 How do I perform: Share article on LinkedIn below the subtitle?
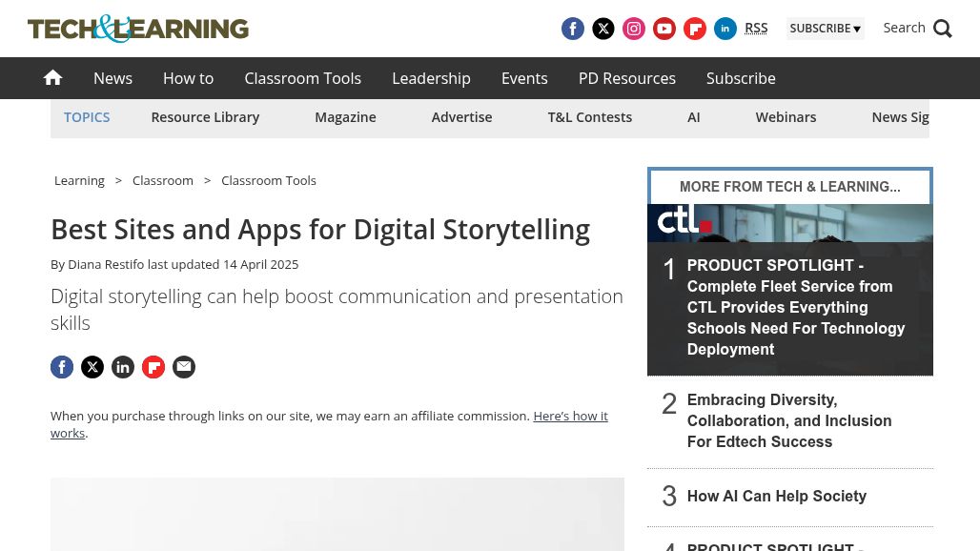click(123, 367)
